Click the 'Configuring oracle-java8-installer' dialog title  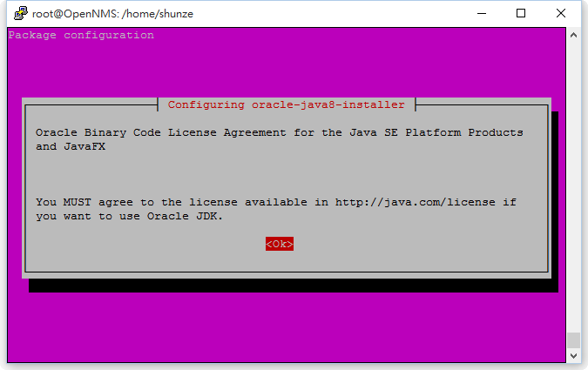(x=286, y=104)
